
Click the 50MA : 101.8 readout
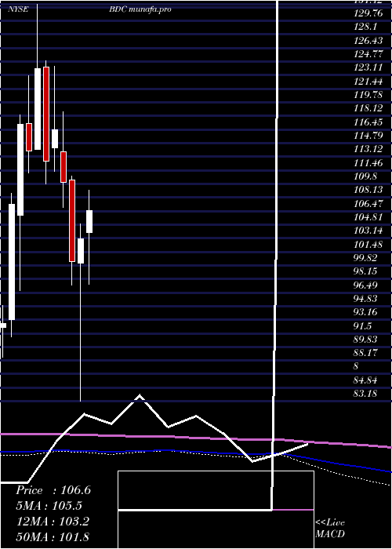point(53,536)
